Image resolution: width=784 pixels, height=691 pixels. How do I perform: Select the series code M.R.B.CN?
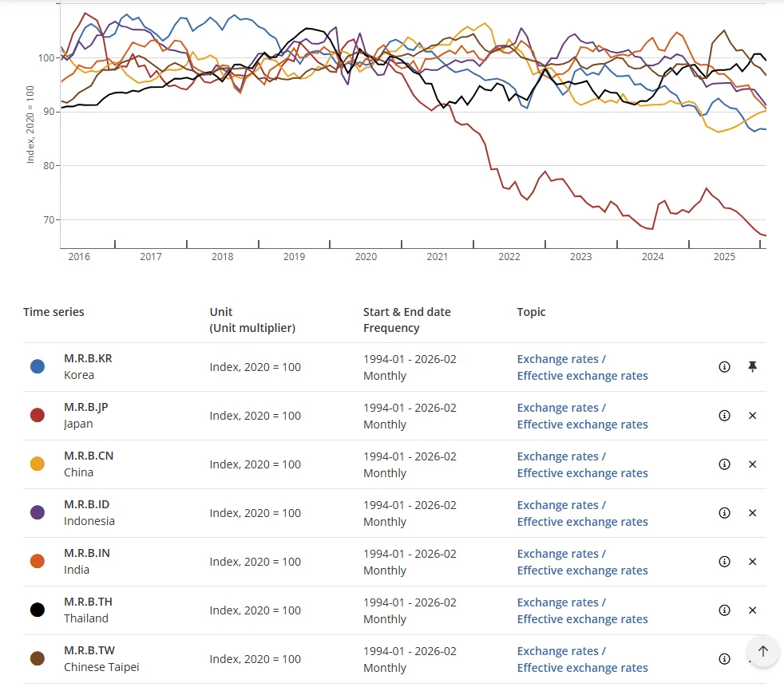pyautogui.click(x=89, y=456)
